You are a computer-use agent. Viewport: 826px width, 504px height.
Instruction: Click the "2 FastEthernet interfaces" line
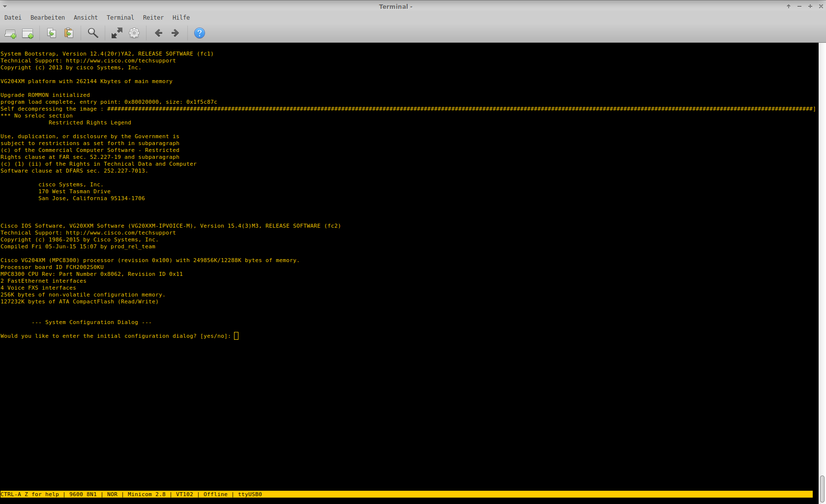43,281
